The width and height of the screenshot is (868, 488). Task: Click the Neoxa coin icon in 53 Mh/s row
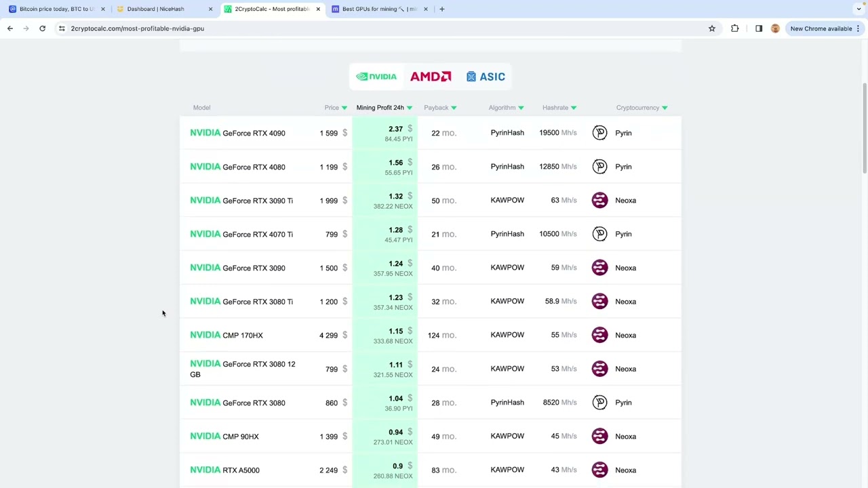[x=599, y=369]
